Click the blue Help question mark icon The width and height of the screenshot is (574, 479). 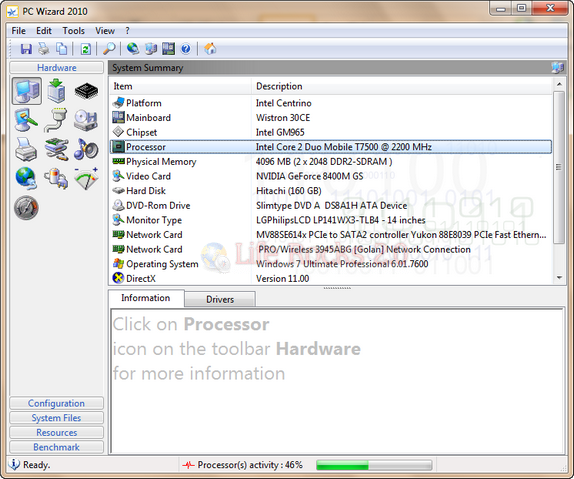[186, 49]
